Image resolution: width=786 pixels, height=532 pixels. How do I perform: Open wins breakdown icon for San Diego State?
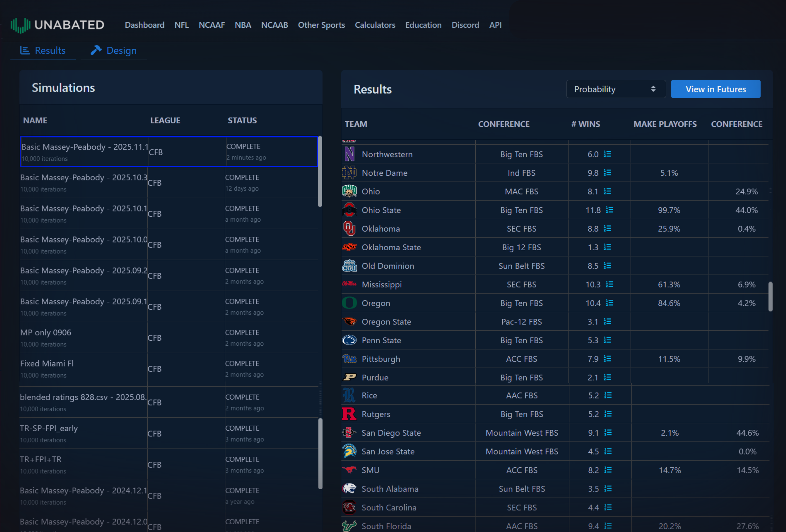coord(608,433)
